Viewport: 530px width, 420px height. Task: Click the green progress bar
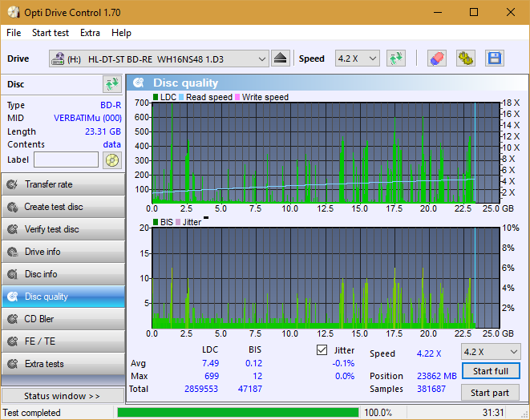[x=238, y=413]
